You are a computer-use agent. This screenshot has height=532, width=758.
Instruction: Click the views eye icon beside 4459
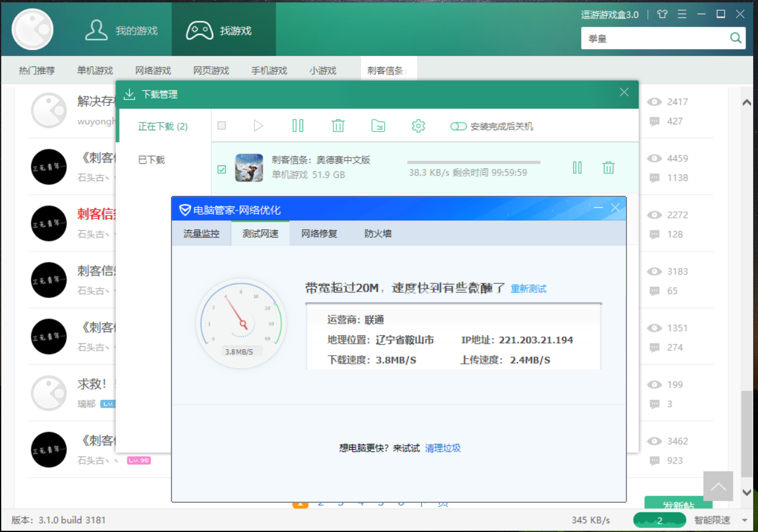(x=655, y=158)
